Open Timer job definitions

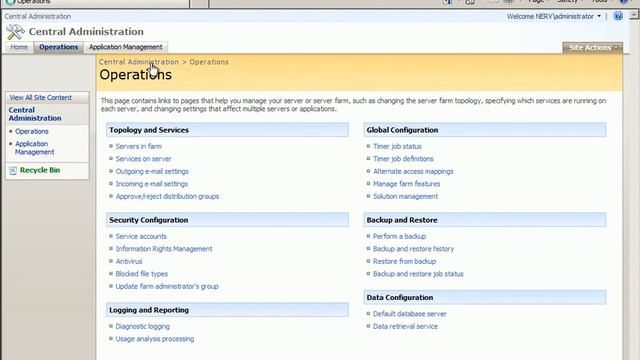point(403,159)
